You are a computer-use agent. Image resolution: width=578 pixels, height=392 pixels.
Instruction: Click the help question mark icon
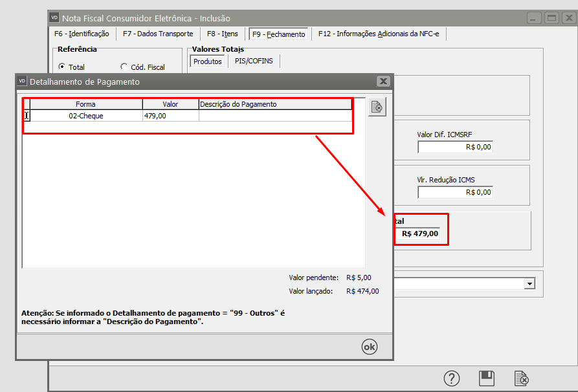point(451,378)
